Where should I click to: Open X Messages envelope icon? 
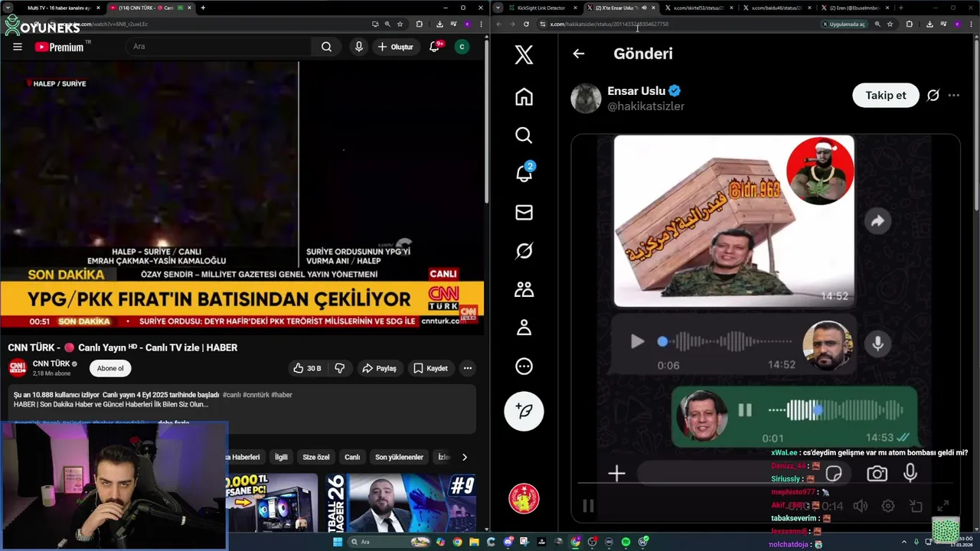click(x=524, y=213)
